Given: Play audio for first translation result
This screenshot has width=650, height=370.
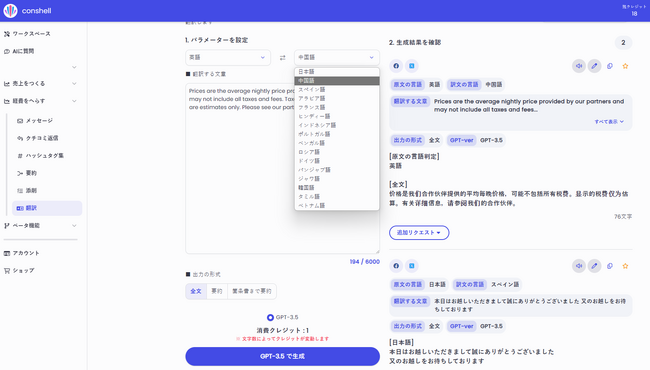Looking at the screenshot, I should tap(579, 66).
